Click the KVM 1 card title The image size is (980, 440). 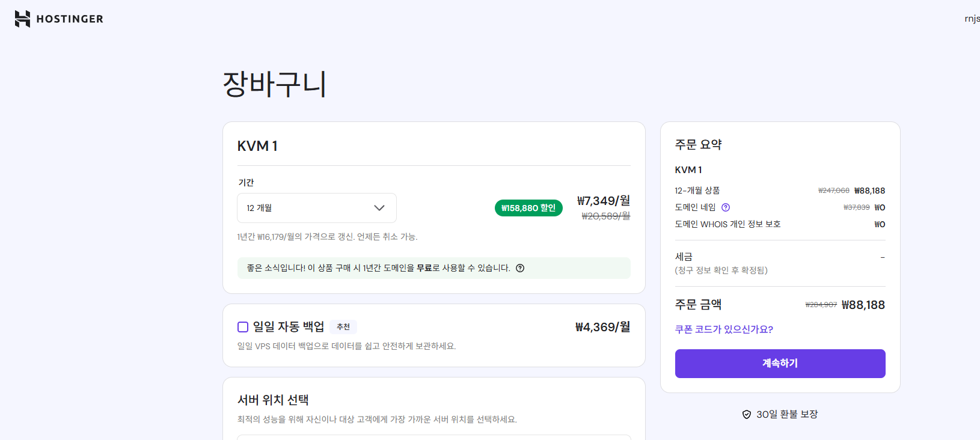tap(257, 146)
